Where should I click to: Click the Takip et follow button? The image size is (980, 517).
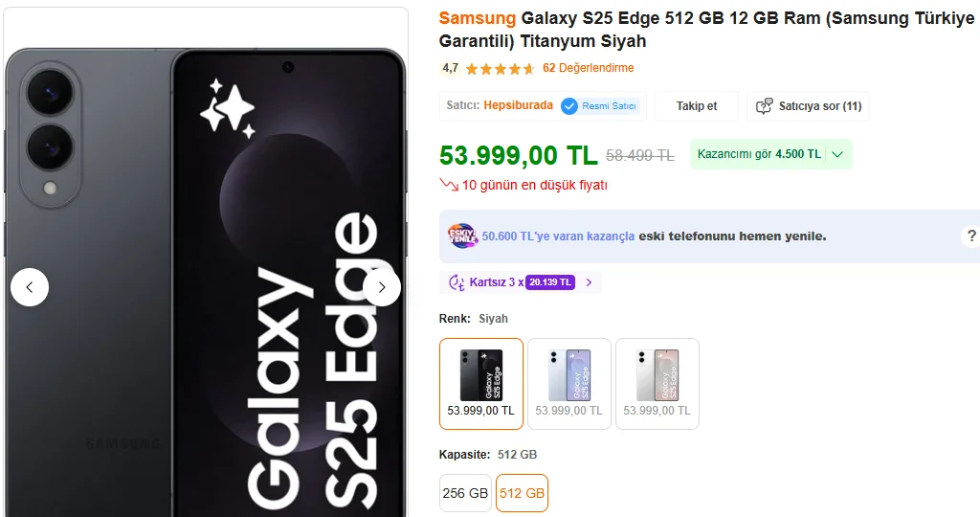click(696, 106)
